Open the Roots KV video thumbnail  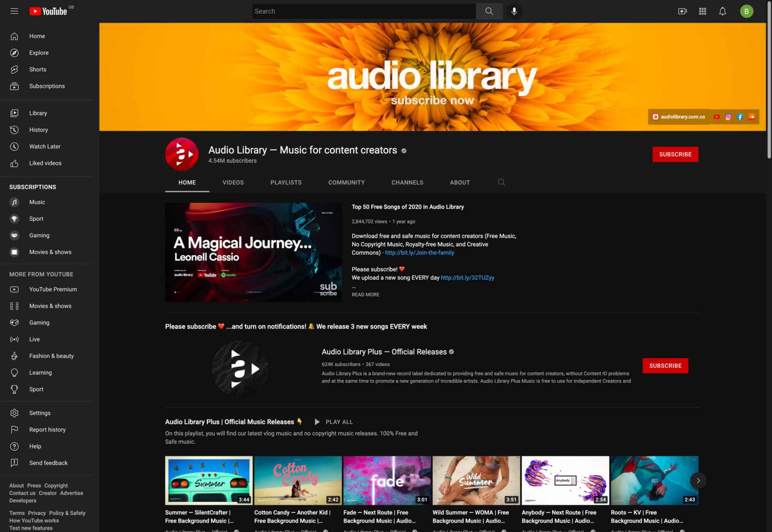655,480
